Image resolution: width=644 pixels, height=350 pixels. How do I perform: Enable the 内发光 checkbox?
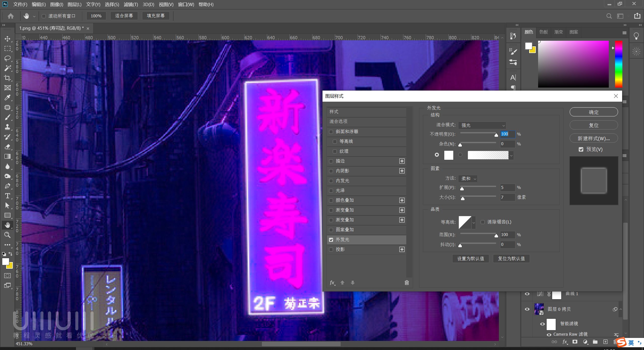(331, 181)
